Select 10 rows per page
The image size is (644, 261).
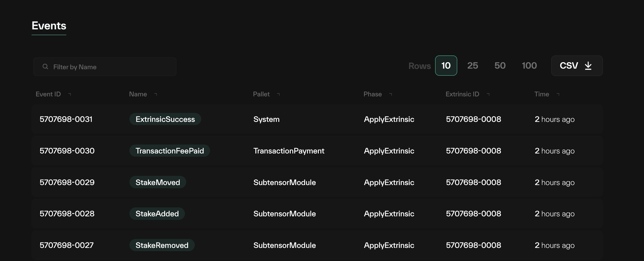point(446,66)
